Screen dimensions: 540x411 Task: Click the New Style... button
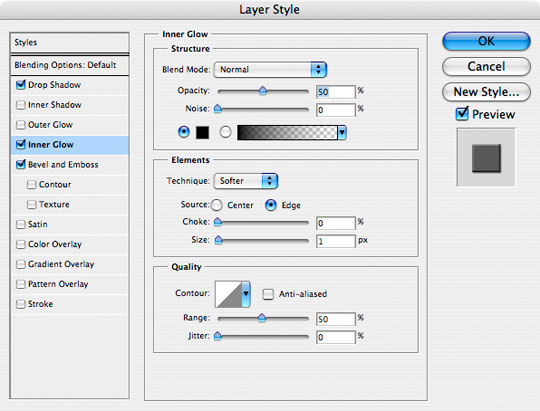pos(486,92)
